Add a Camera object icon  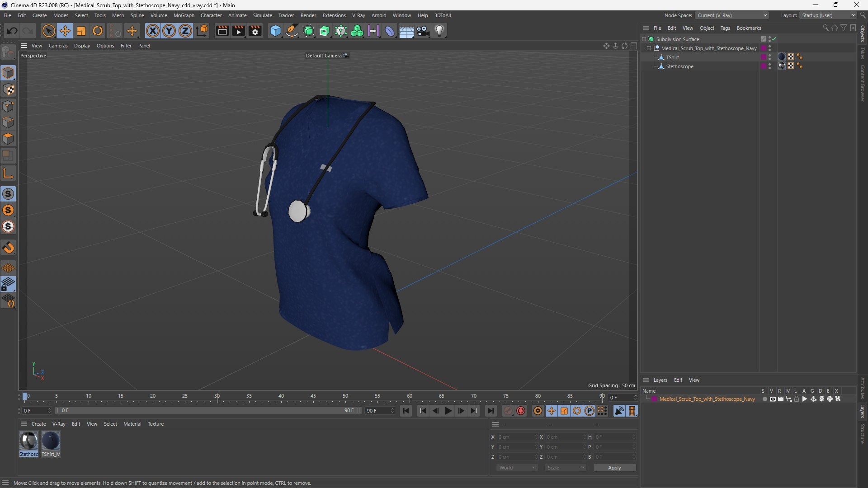pyautogui.click(x=423, y=31)
